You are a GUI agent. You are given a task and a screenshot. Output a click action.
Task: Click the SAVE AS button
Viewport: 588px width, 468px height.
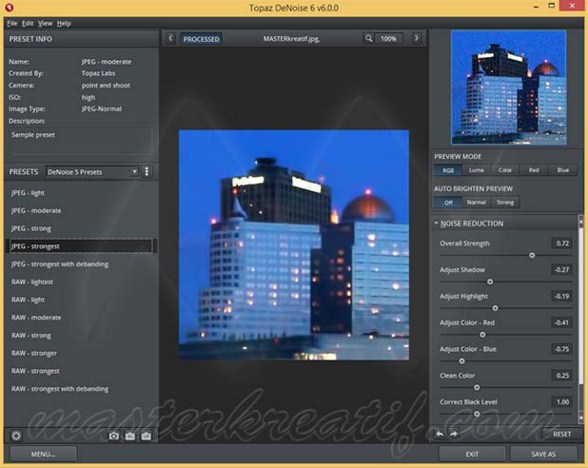tap(543, 454)
